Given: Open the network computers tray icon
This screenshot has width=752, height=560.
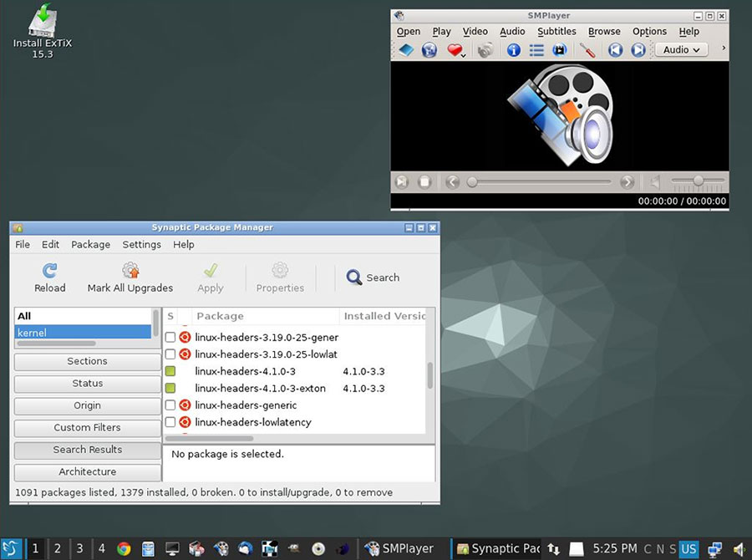Looking at the screenshot, I should point(714,548).
